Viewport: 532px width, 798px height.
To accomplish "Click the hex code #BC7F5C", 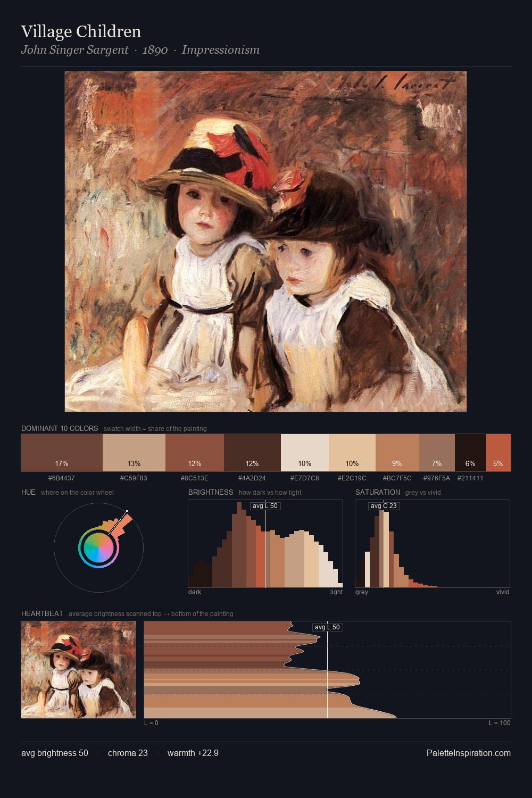I will pos(397,478).
